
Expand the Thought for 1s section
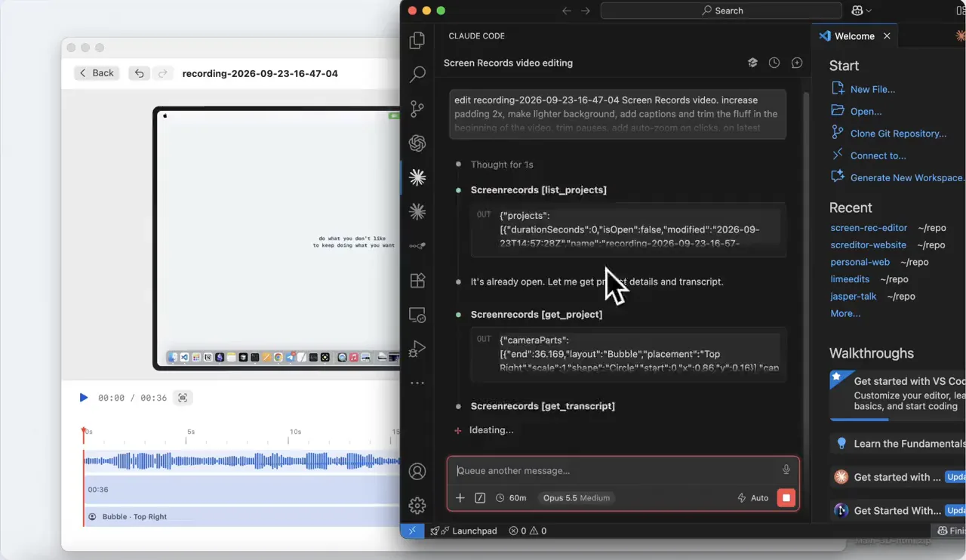(502, 165)
